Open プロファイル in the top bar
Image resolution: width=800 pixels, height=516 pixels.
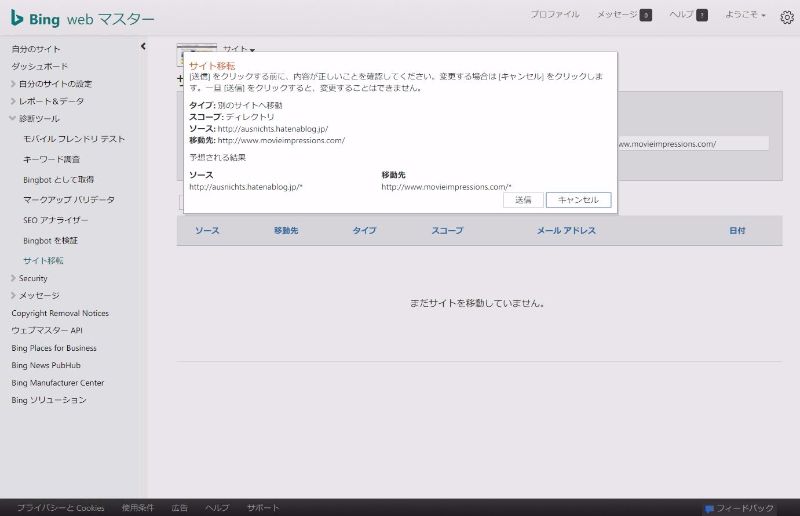coord(555,14)
